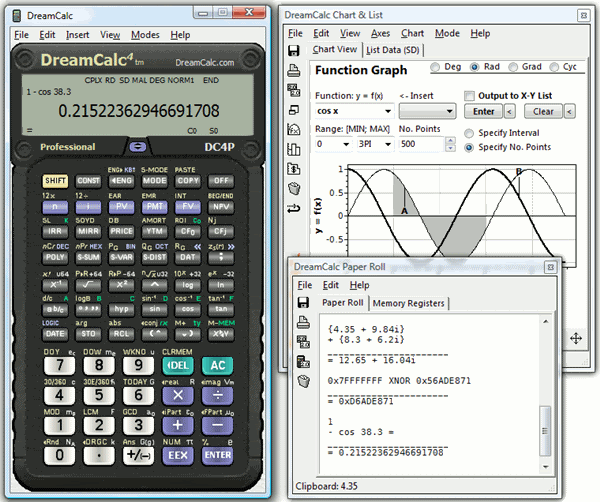Open the Axes menu in Chart & List

(x=380, y=34)
